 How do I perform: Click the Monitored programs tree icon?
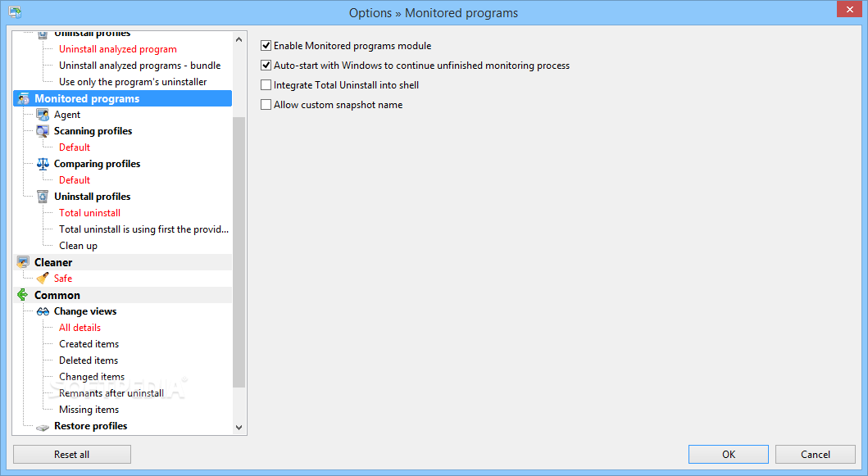point(23,98)
